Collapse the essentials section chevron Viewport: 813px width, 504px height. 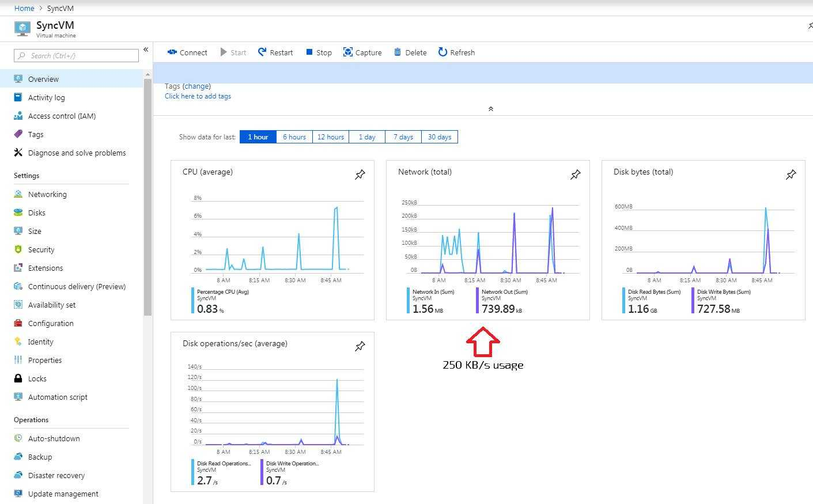[491, 109]
